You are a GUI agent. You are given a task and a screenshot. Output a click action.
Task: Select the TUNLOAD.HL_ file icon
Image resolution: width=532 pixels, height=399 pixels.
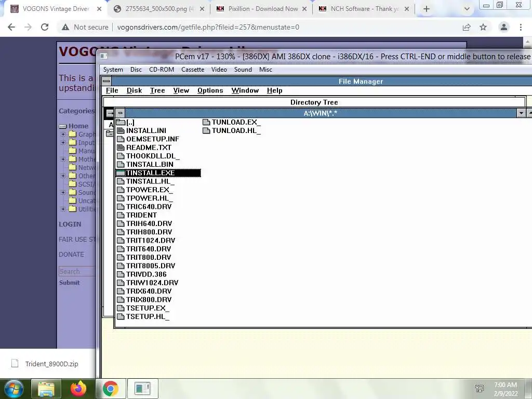click(206, 130)
